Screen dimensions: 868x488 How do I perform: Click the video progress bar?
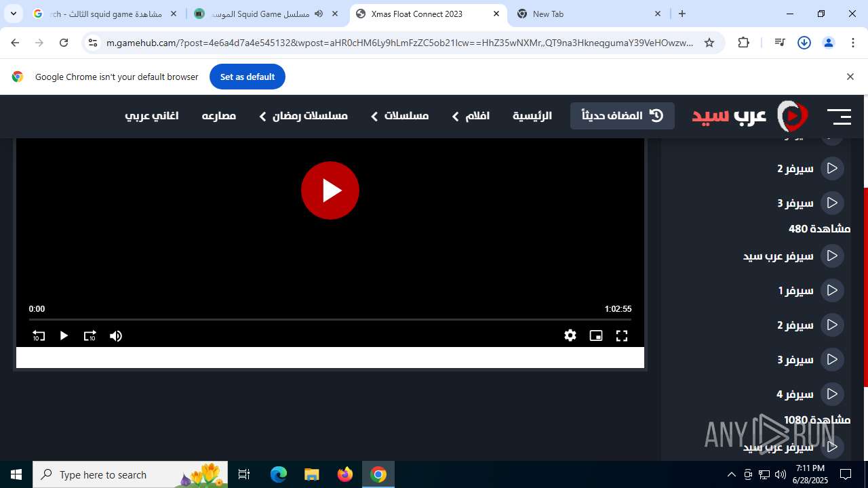(x=330, y=319)
